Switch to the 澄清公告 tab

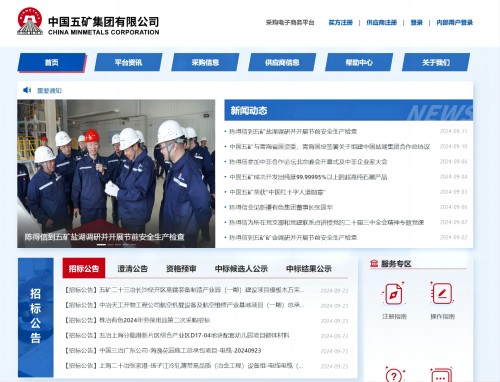click(x=132, y=269)
